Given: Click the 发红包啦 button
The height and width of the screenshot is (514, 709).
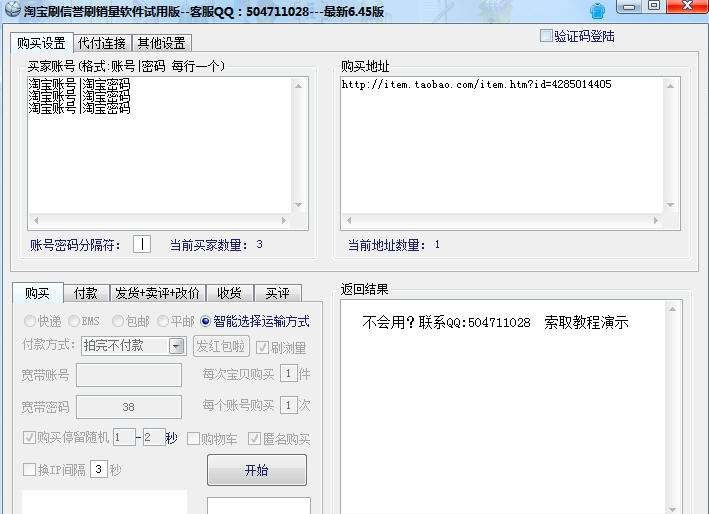Looking at the screenshot, I should coord(221,346).
